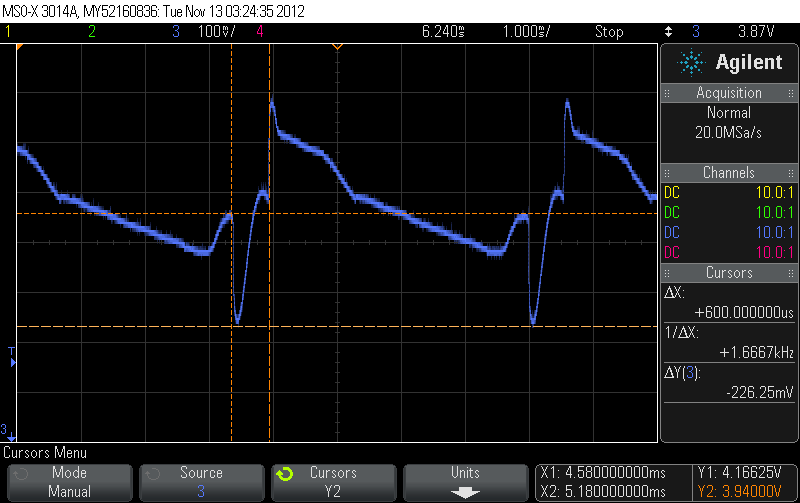This screenshot has width=800, height=503.
Task: Click the Y2 3.94000V readout
Action: click(x=740, y=492)
